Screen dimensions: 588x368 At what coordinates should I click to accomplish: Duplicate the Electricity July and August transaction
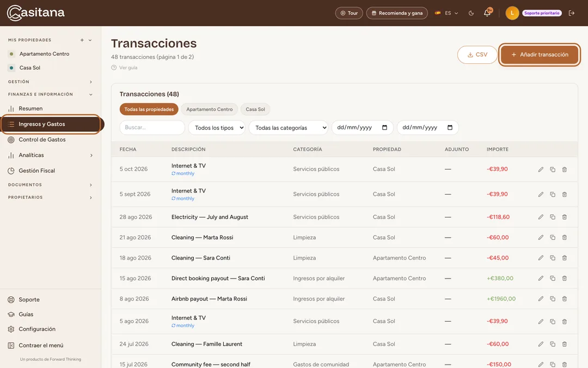click(x=553, y=217)
